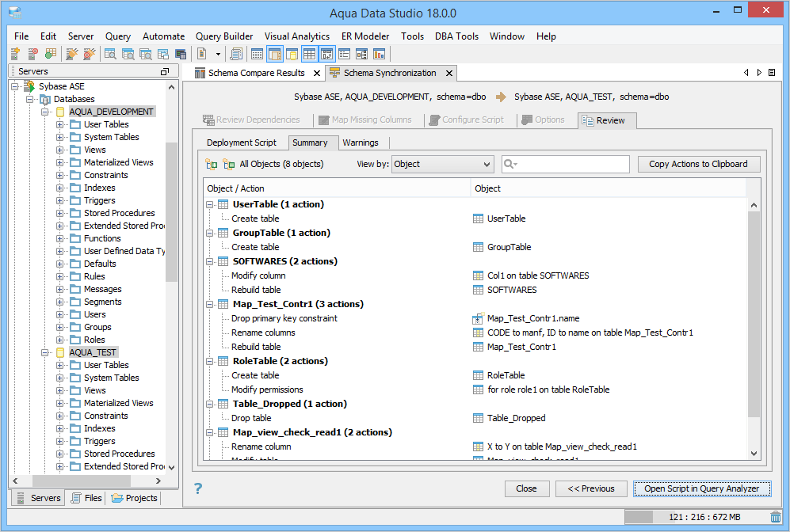The width and height of the screenshot is (790, 532).
Task: Open the View by Object dropdown
Action: pos(442,164)
